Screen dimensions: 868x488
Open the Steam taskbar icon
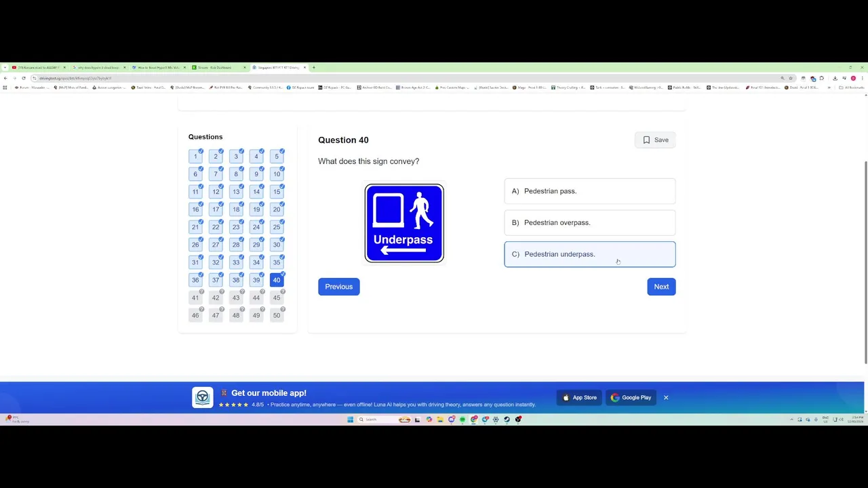point(507,420)
